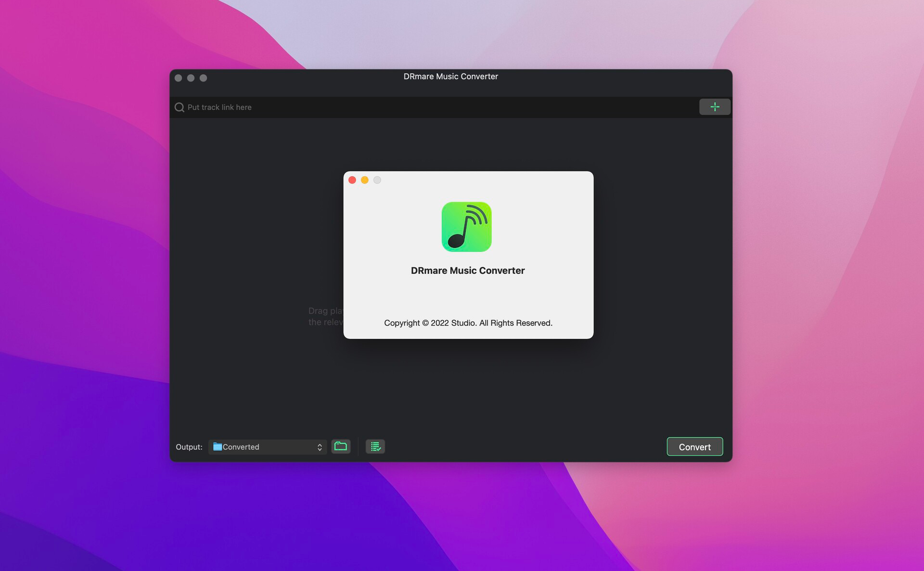This screenshot has height=571, width=924.
Task: Open the Converted output folder dropdown
Action: coord(268,447)
